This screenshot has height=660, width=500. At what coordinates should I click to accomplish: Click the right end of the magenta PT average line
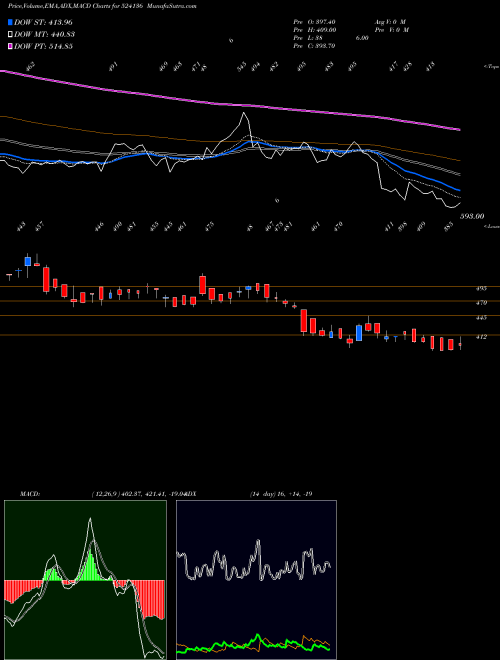(x=458, y=129)
